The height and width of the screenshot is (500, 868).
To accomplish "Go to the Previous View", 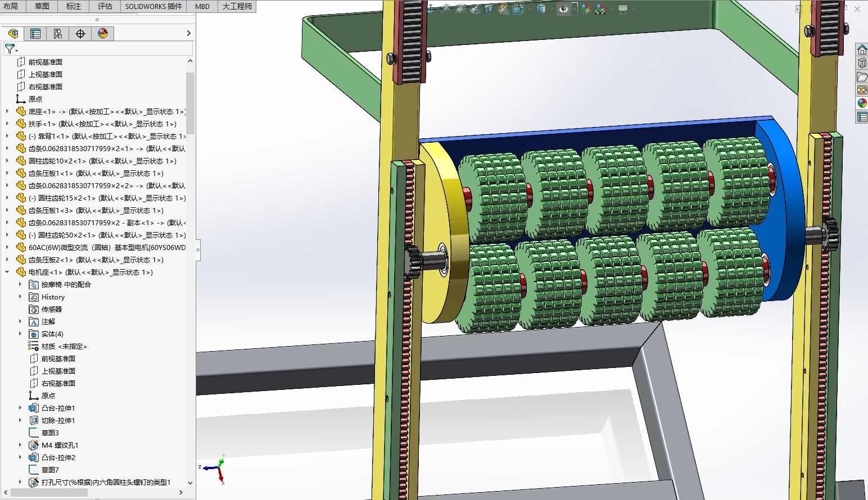I will pyautogui.click(x=475, y=9).
